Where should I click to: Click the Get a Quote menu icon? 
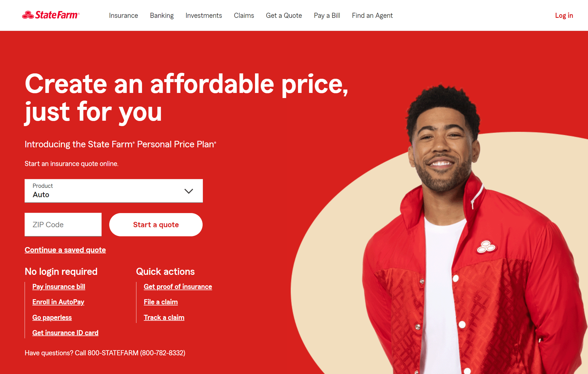[x=284, y=15]
